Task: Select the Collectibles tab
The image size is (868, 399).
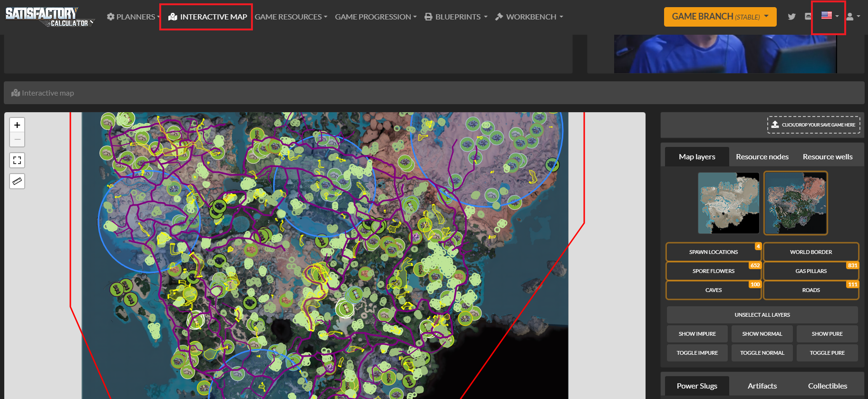Action: click(828, 386)
